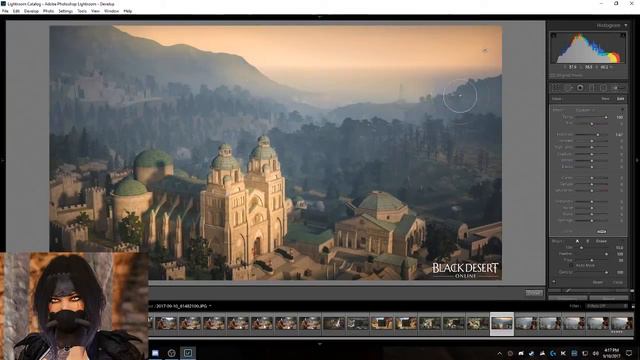This screenshot has width=640, height=360.
Task: Open the Settings menu
Action: click(65, 11)
